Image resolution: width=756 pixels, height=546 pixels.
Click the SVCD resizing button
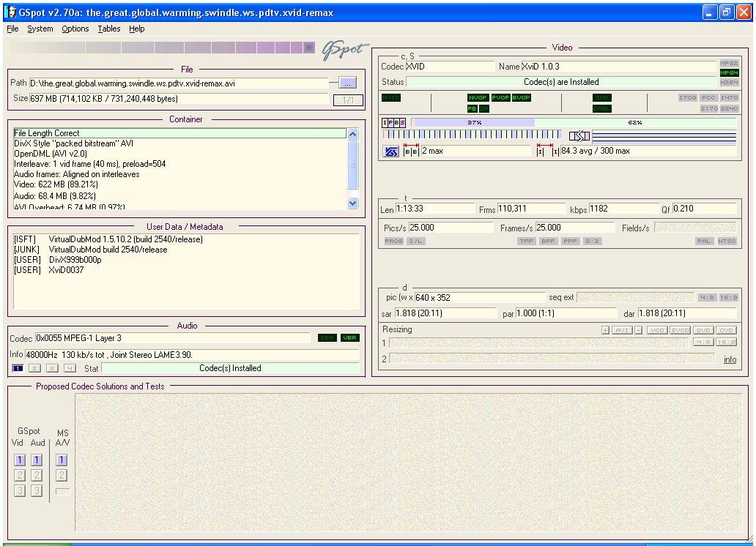tap(680, 330)
